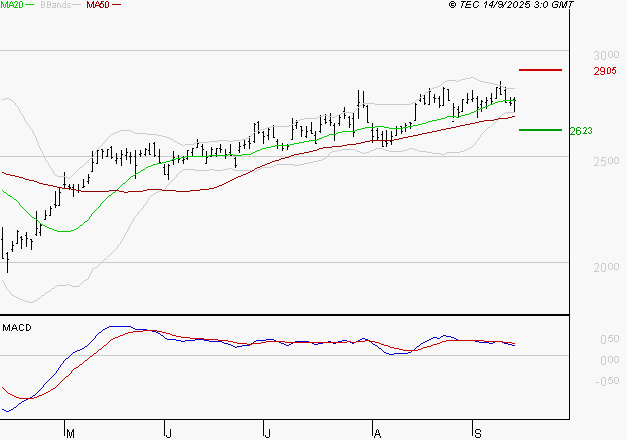627x440 pixels.
Task: Click the MACD 050 axis label
Action: click(608, 340)
